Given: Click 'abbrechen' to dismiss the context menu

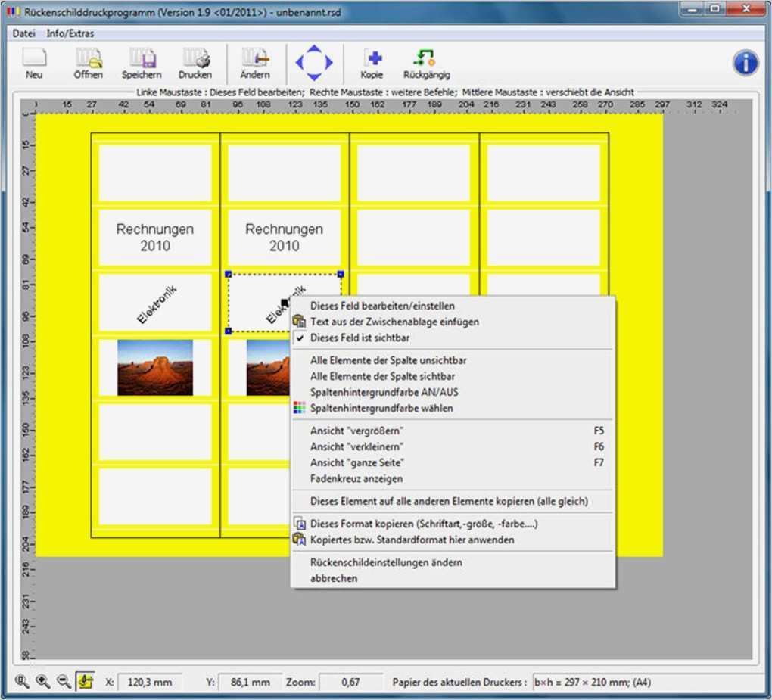Looking at the screenshot, I should click(x=334, y=578).
